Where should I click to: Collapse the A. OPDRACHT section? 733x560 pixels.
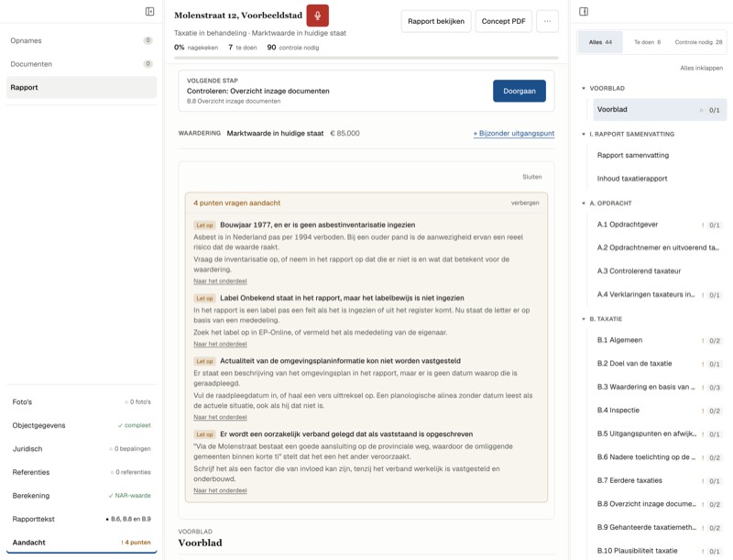tap(584, 203)
